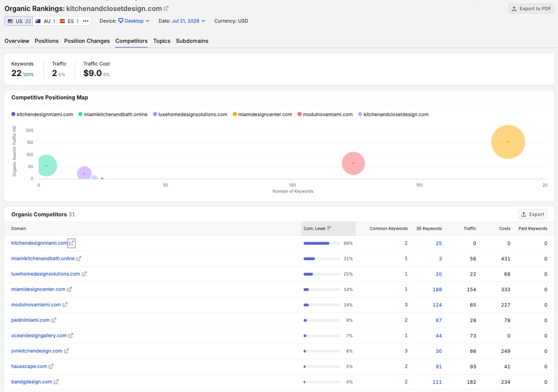Open external link icon for kitchendesignmiami.com row
The height and width of the screenshot is (392, 558).
(x=72, y=243)
